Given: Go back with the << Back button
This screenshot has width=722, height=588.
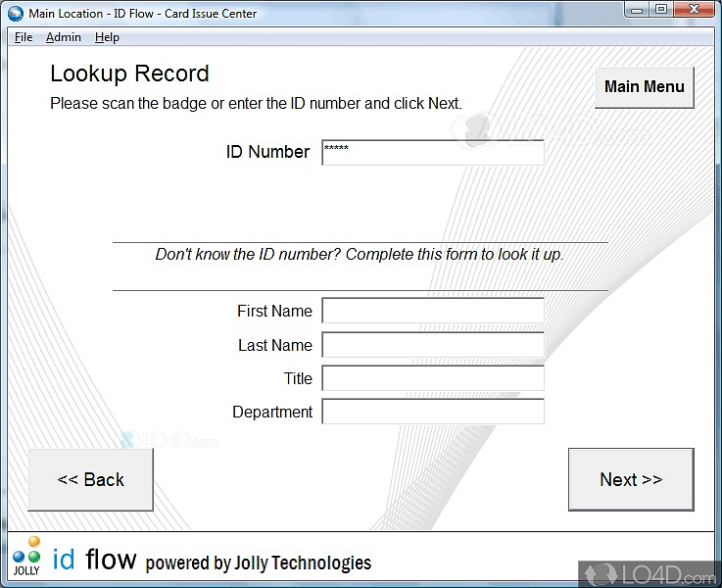Looking at the screenshot, I should click(91, 479).
